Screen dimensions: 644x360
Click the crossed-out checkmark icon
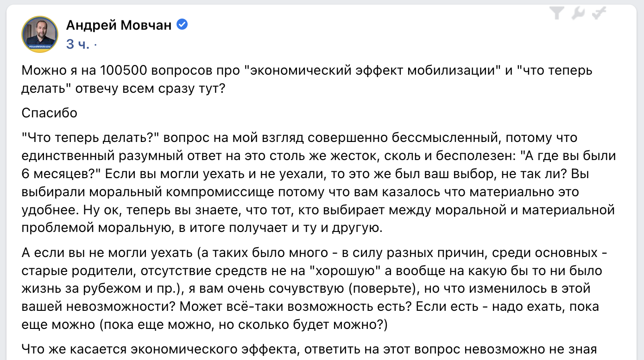point(599,14)
